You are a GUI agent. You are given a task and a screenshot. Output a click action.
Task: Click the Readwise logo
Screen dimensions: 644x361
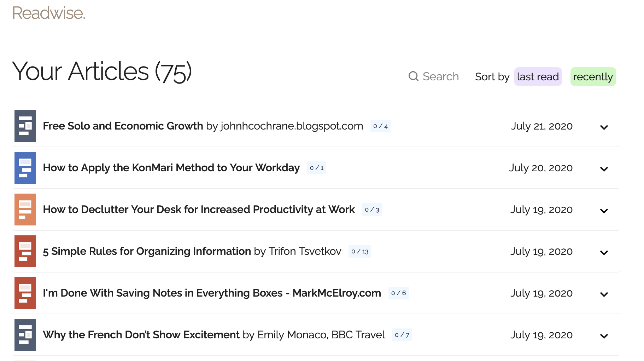click(x=48, y=13)
